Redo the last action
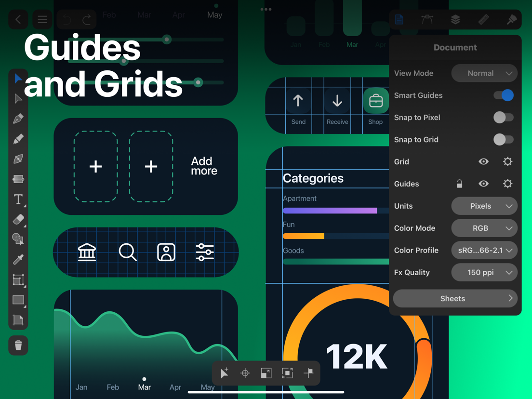The height and width of the screenshot is (399, 532). click(x=87, y=20)
